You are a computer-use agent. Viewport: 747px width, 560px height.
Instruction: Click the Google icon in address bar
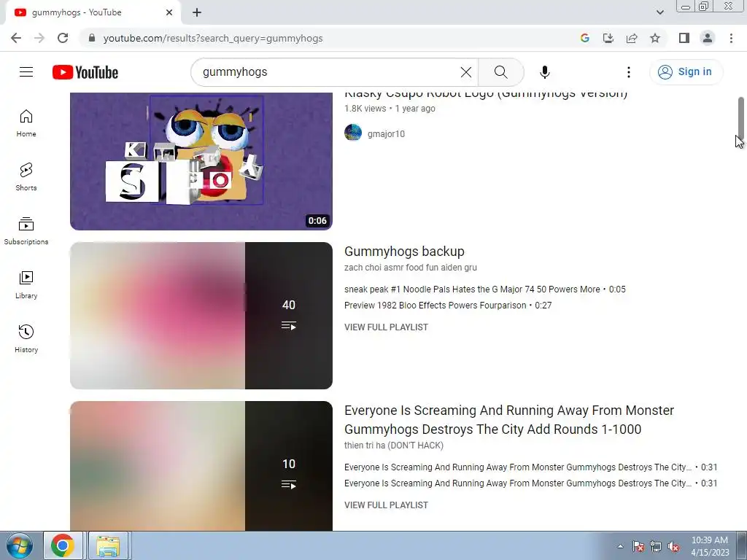(584, 38)
